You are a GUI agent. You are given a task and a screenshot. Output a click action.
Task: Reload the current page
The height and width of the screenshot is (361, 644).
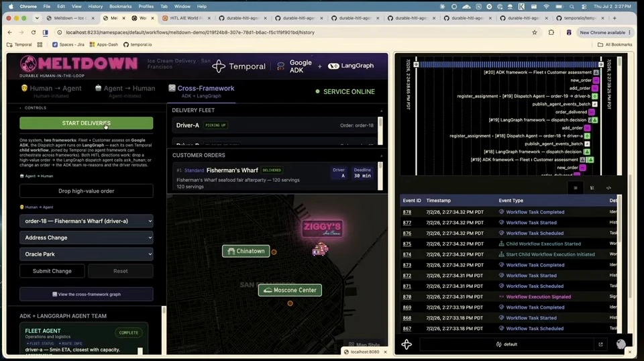click(34, 32)
